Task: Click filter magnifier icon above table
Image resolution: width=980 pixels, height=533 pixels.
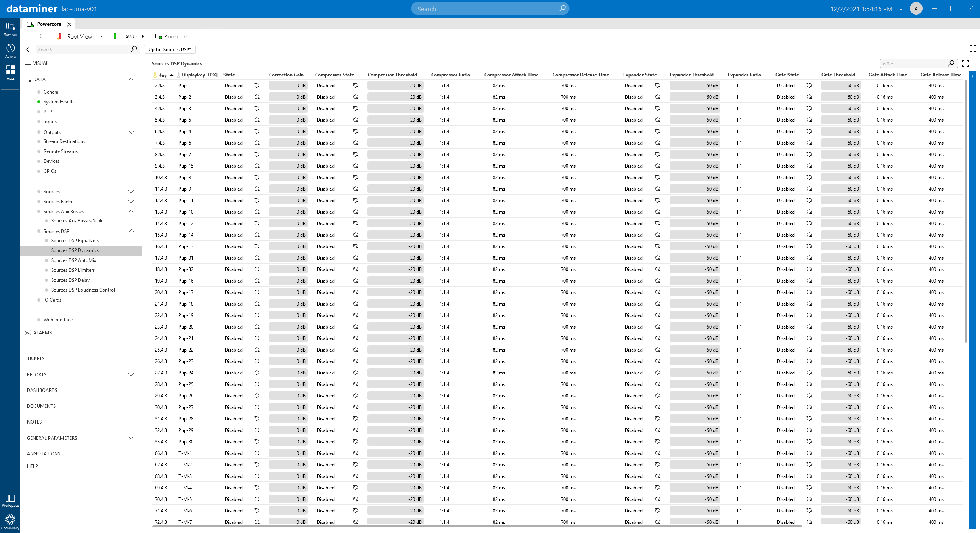Action: (951, 63)
